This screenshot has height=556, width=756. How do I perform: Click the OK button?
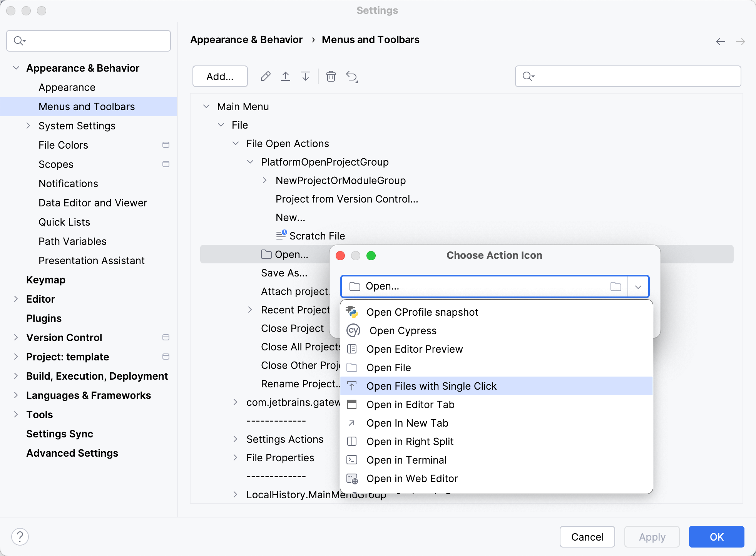point(717,537)
